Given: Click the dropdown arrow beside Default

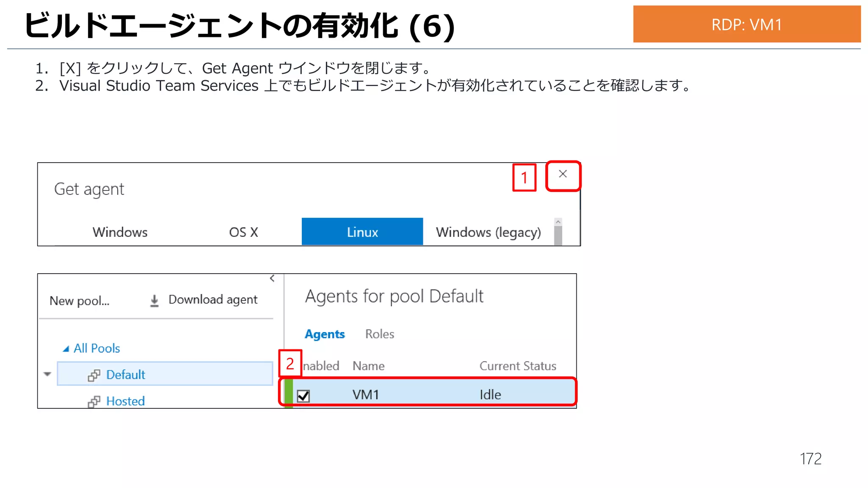Looking at the screenshot, I should pos(47,374).
